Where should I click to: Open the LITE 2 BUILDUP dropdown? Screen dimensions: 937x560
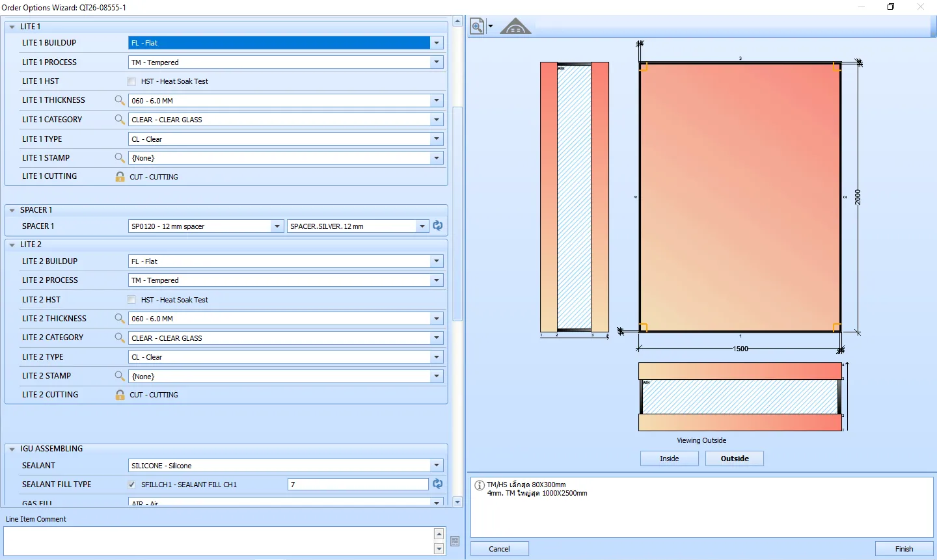pos(437,261)
